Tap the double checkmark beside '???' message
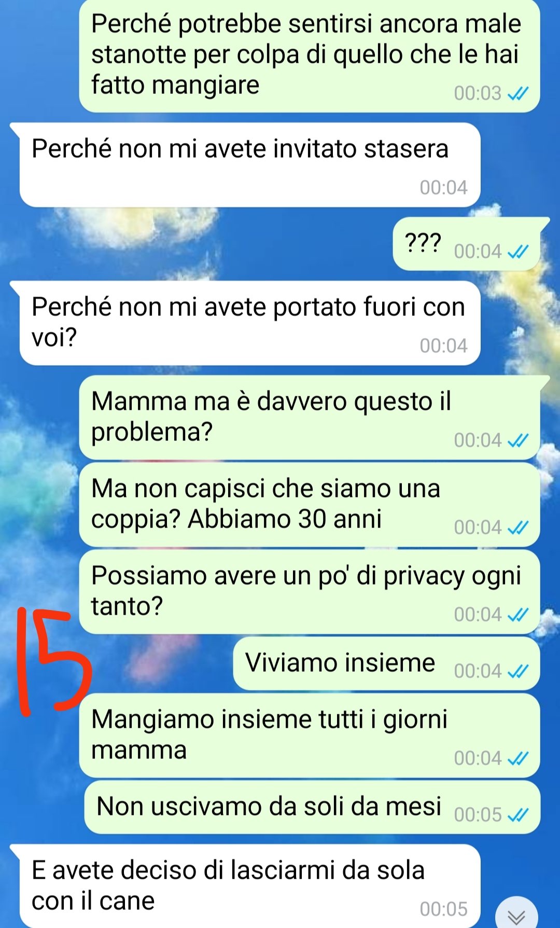Viewport: 560px width, 928px height. coord(517,252)
